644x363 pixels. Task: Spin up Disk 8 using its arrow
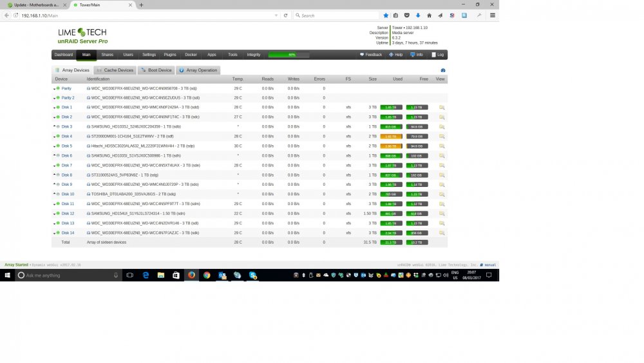click(54, 174)
